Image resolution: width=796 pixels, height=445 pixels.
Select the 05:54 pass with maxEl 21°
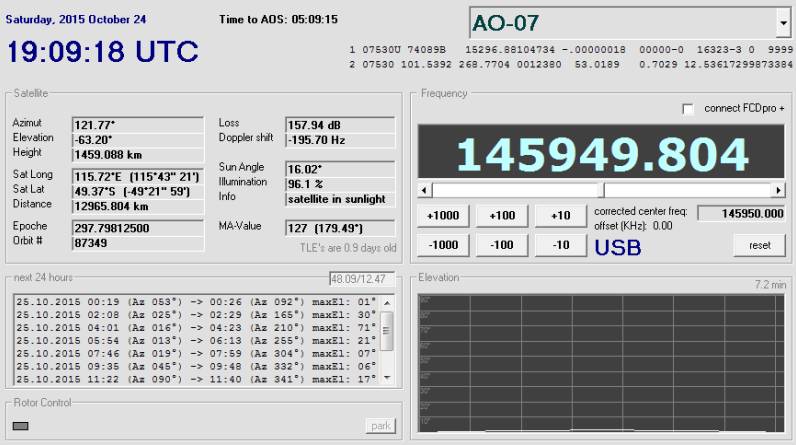[x=196, y=341]
